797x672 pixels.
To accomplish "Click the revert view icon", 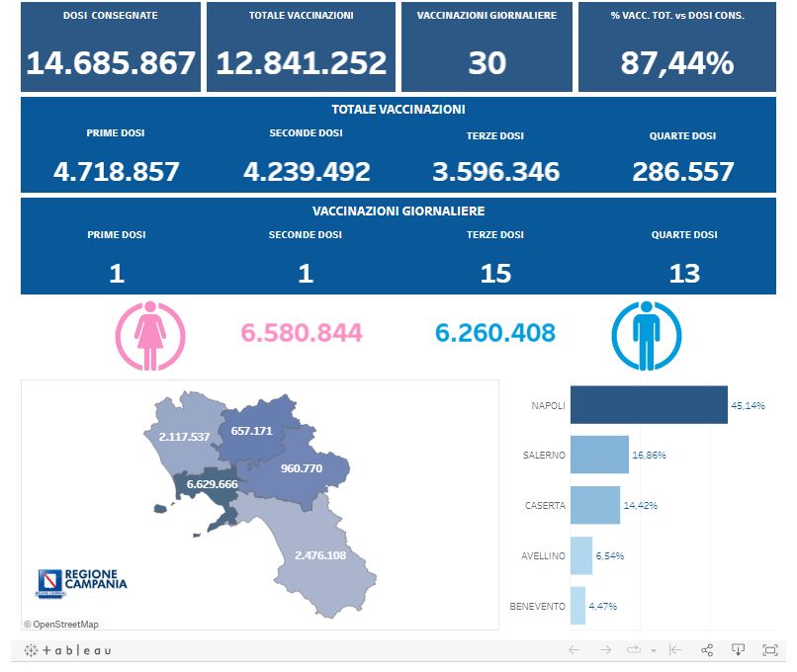I will coord(675,650).
